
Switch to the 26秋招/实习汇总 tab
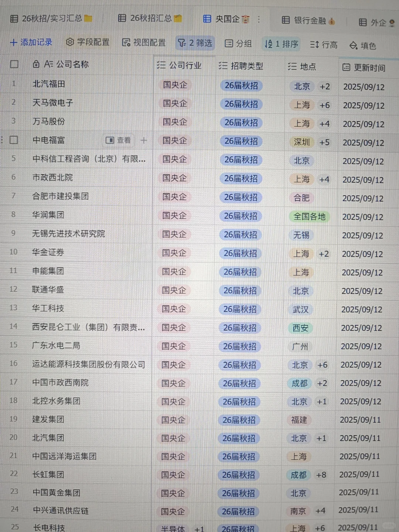51,18
